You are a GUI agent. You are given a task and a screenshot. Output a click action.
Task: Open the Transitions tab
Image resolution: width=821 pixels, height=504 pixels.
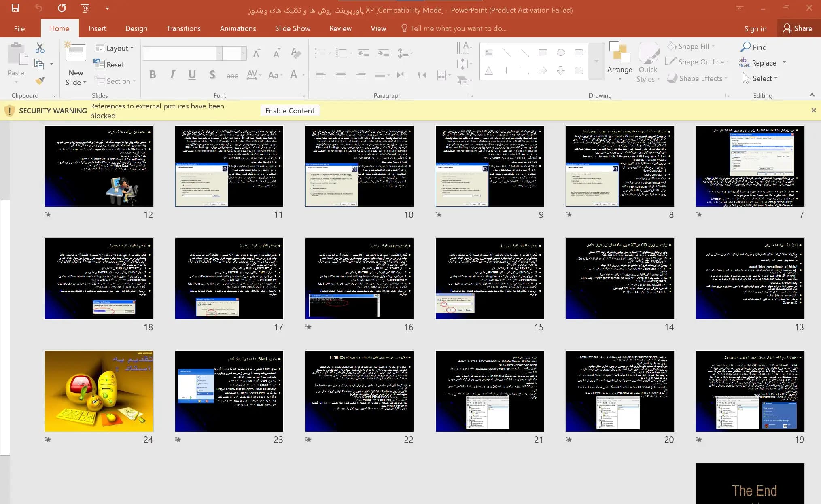[184, 28]
